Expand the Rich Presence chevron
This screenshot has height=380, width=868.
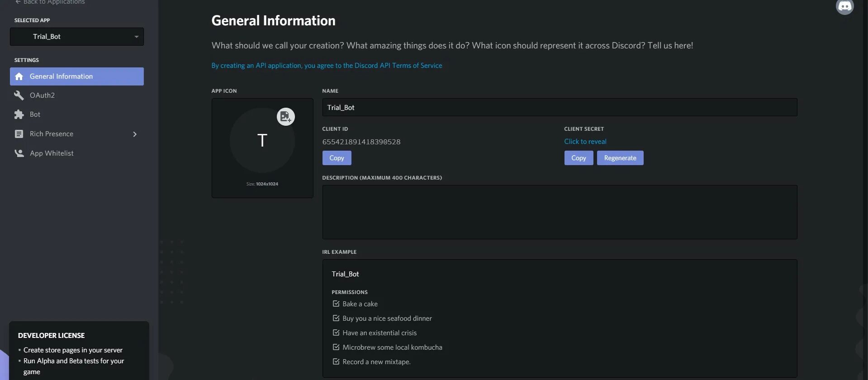pos(135,134)
